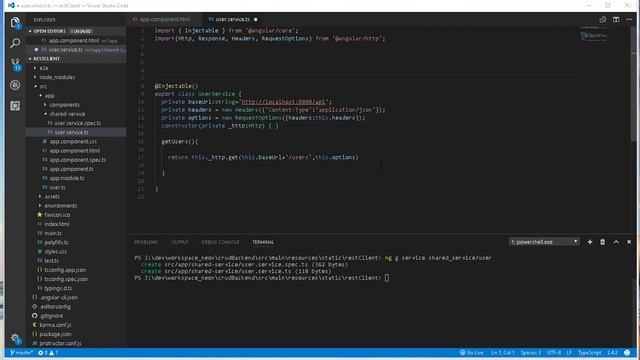This screenshot has height=360, width=640.
Task: Open the Extensions view
Action: point(15,106)
